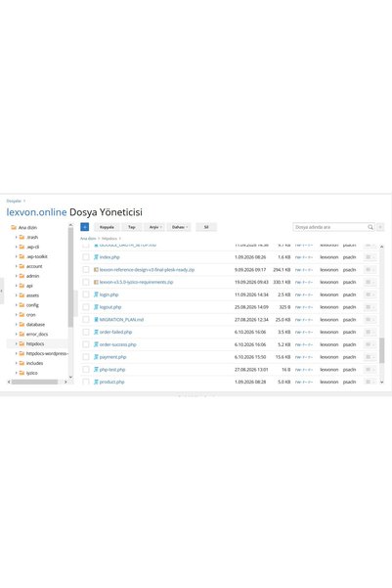Open the order-success.php file link
This screenshot has width=392, height=588.
click(117, 344)
